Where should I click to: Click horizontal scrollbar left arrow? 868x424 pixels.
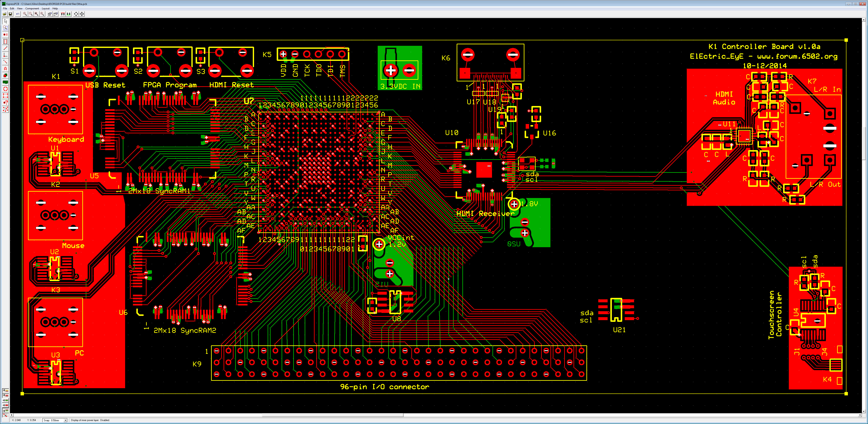point(12,415)
